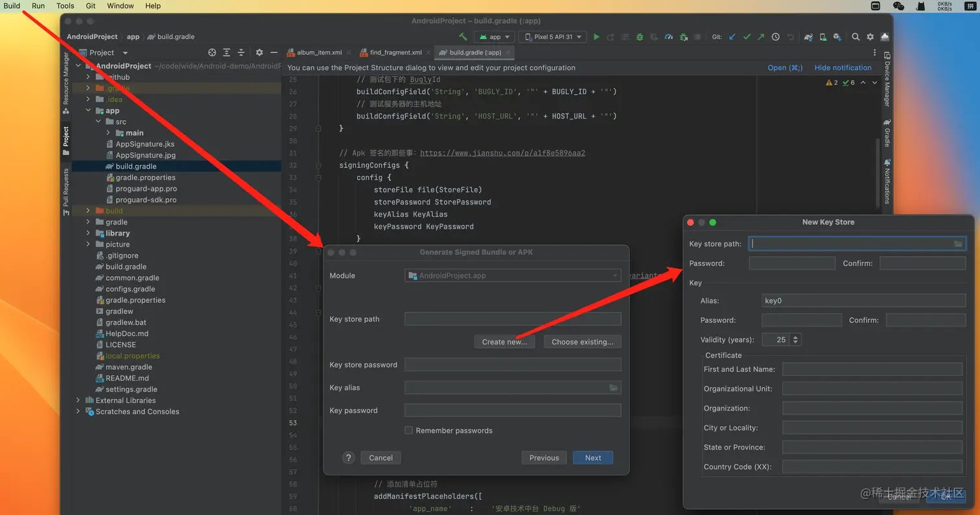Expand External Libraries node
980x515 pixels.
coord(78,400)
